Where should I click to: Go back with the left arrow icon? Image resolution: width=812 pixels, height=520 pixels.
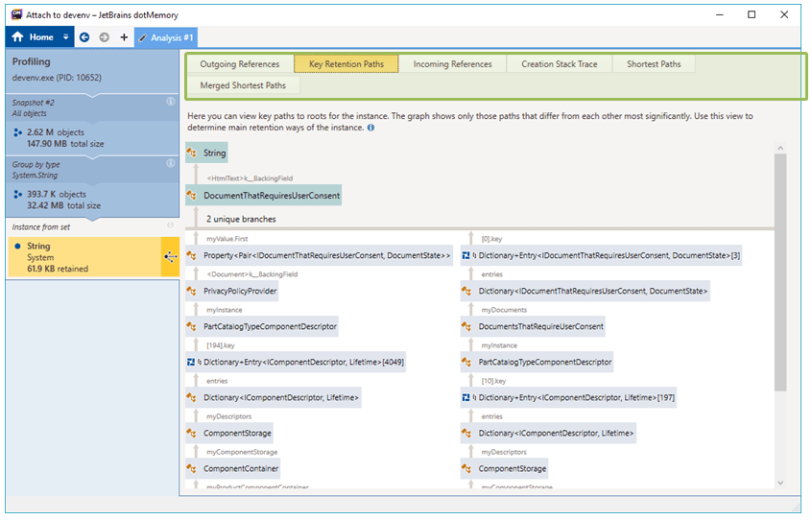tap(84, 37)
